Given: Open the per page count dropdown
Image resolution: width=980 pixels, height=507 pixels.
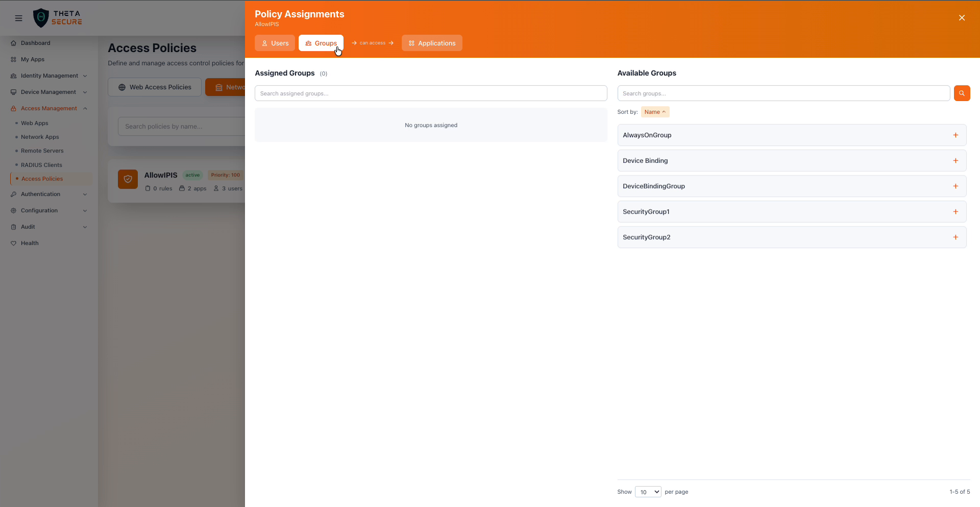Looking at the screenshot, I should 647,492.
